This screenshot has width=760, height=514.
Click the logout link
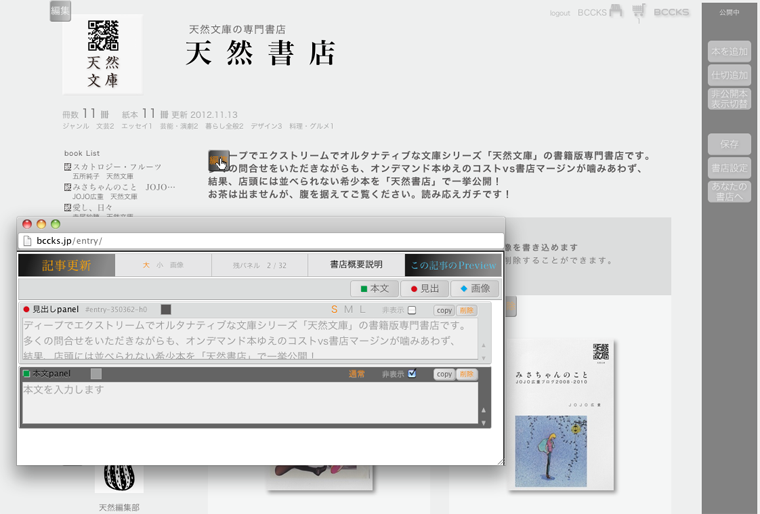click(x=560, y=13)
